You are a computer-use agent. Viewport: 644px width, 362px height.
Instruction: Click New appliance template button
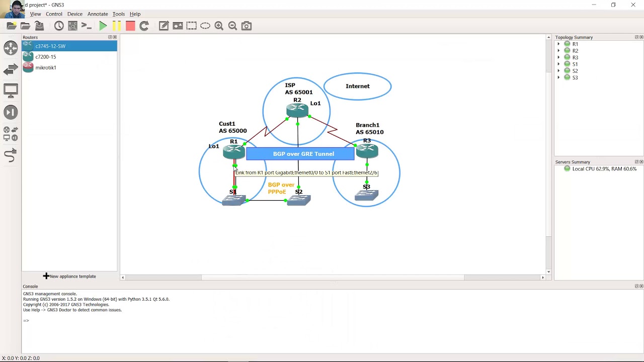[69, 276]
